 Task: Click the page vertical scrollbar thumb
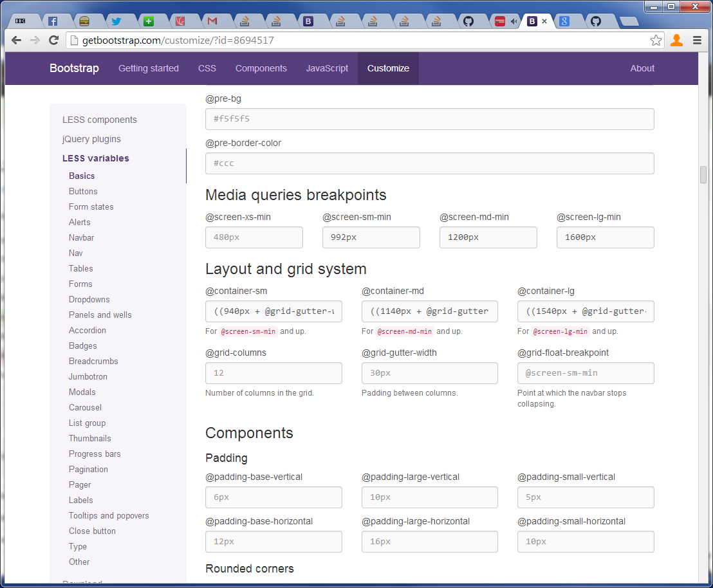pyautogui.click(x=703, y=174)
